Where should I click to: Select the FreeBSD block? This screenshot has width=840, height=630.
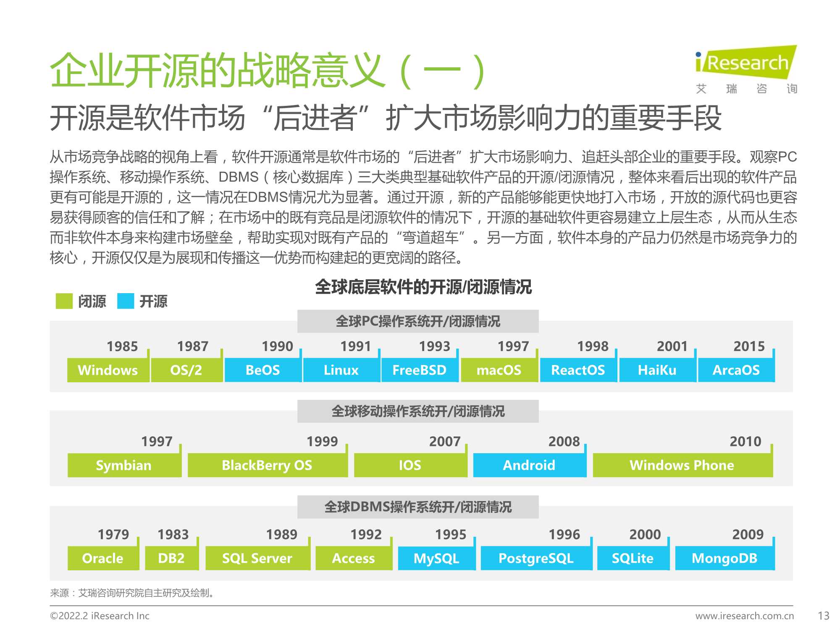point(420,370)
